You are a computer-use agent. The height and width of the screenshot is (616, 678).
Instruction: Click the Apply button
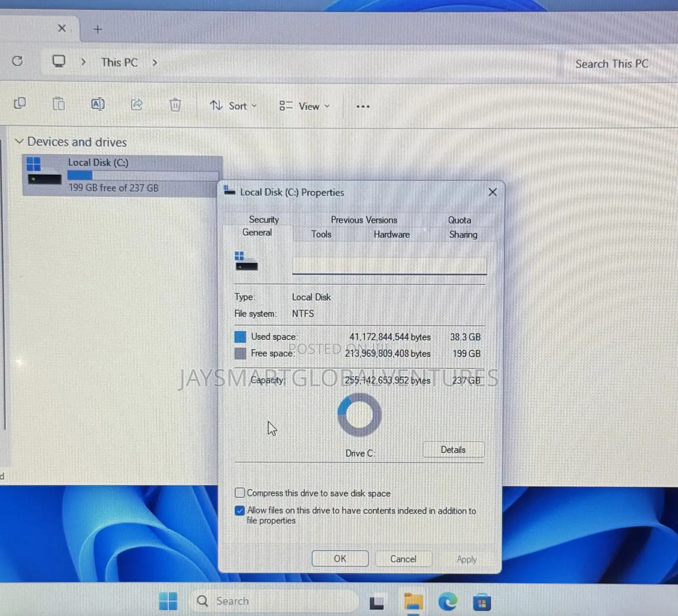click(467, 559)
